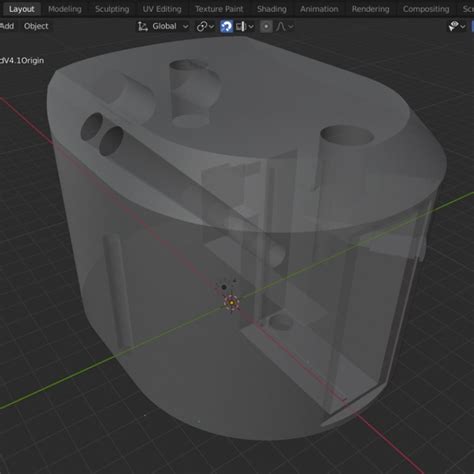
Task: Open the Add menu
Action: coord(7,26)
